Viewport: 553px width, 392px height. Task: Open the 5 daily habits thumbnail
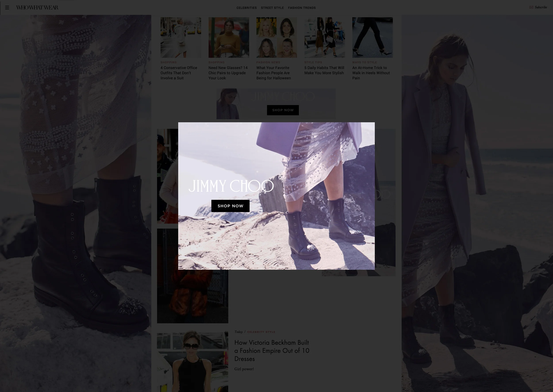click(325, 37)
